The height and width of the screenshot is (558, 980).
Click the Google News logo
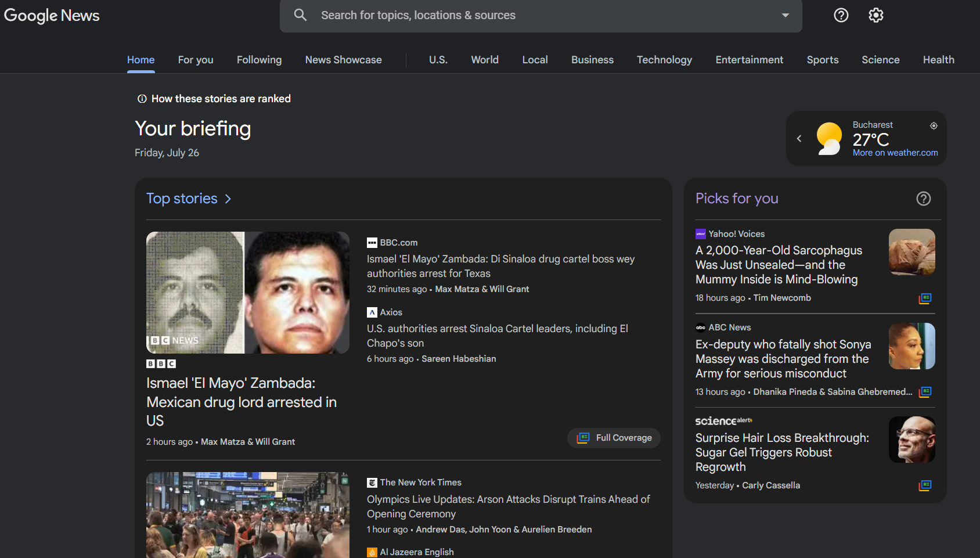tap(52, 16)
